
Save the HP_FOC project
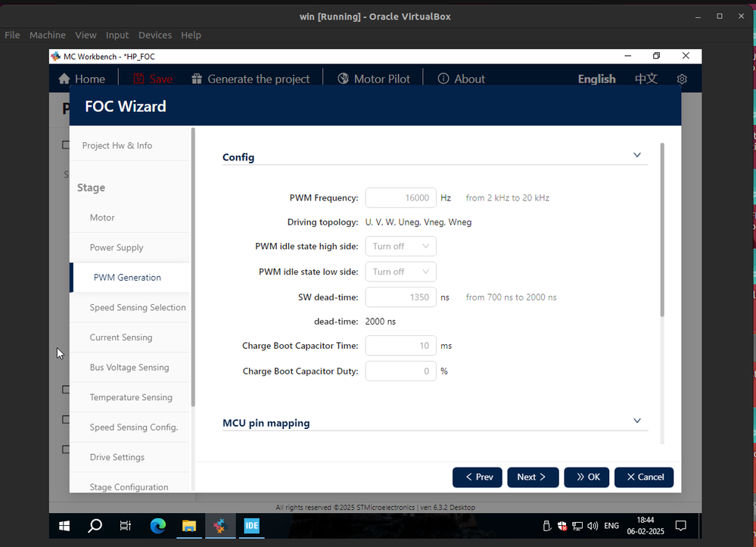[153, 79]
